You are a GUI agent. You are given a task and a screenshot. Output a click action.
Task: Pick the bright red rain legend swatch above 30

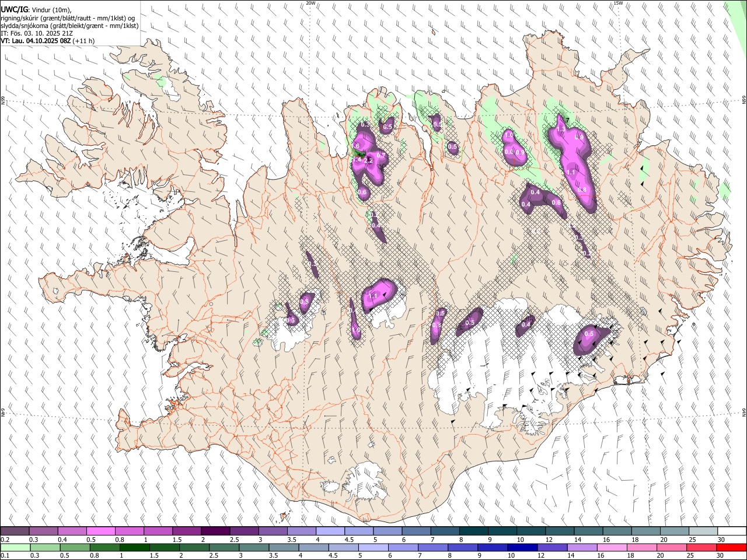[x=731, y=548]
